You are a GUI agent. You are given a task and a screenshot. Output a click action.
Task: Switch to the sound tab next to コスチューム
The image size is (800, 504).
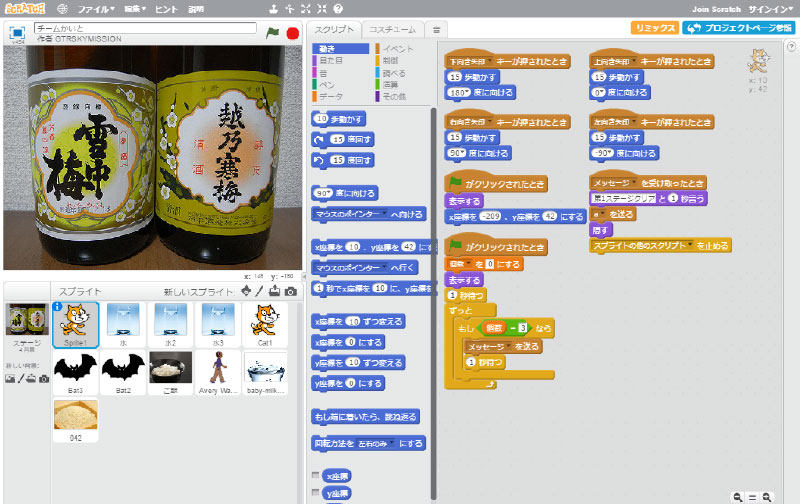(x=436, y=30)
